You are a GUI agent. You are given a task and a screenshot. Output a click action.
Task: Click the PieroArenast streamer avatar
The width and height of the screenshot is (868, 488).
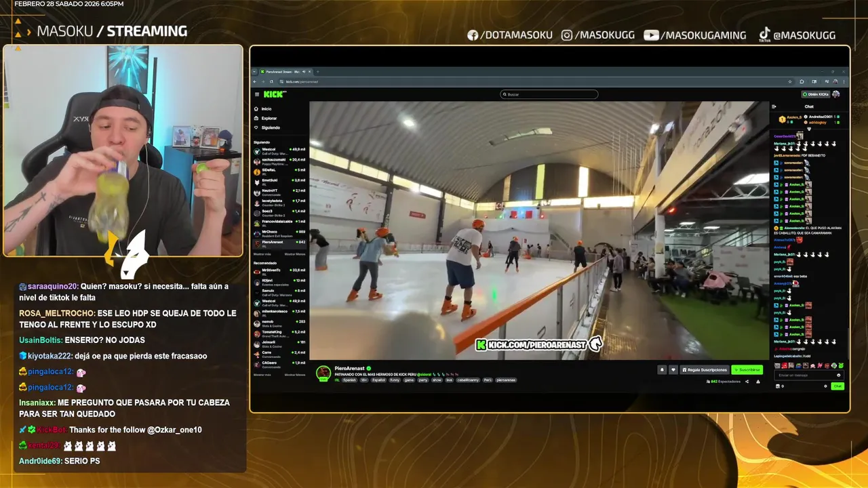pos(323,373)
